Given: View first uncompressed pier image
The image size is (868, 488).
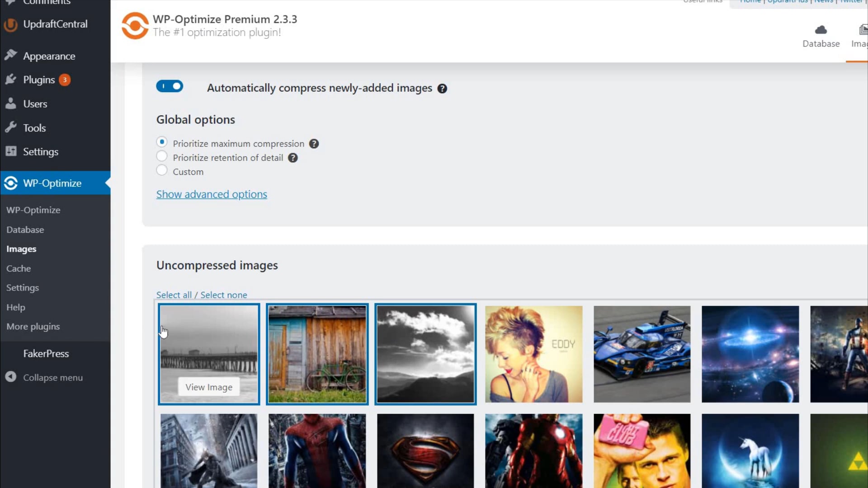Looking at the screenshot, I should [x=209, y=387].
